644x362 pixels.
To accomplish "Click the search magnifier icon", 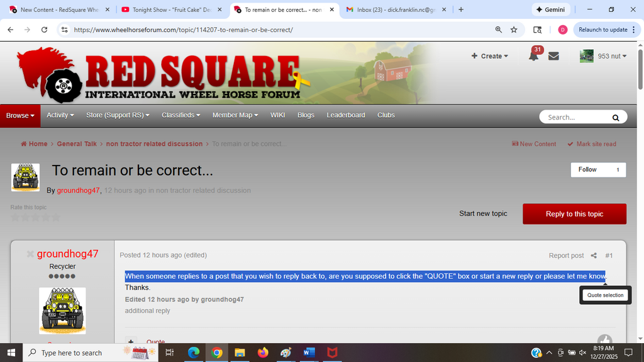I will (616, 117).
